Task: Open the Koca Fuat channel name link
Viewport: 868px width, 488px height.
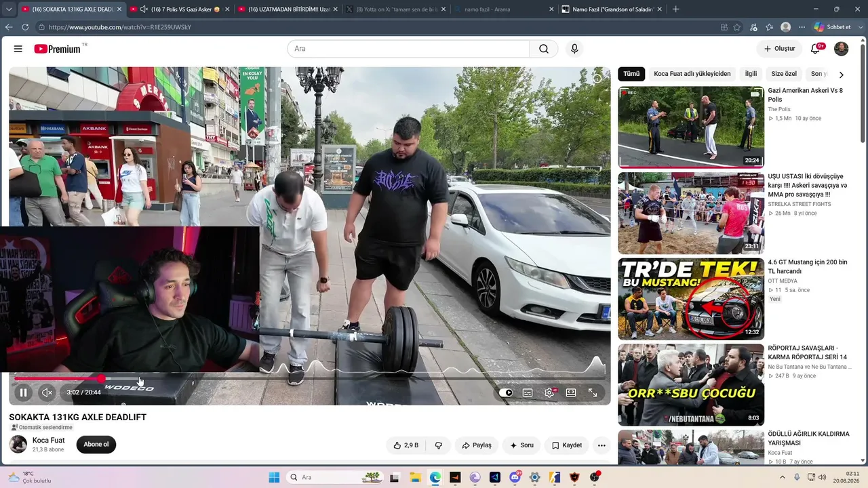Action: 49,441
